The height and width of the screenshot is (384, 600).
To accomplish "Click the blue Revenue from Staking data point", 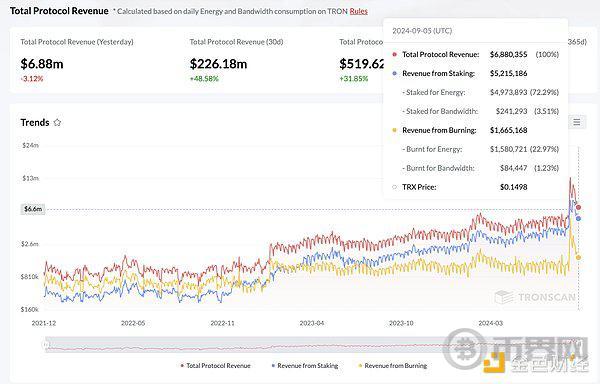I will click(579, 218).
